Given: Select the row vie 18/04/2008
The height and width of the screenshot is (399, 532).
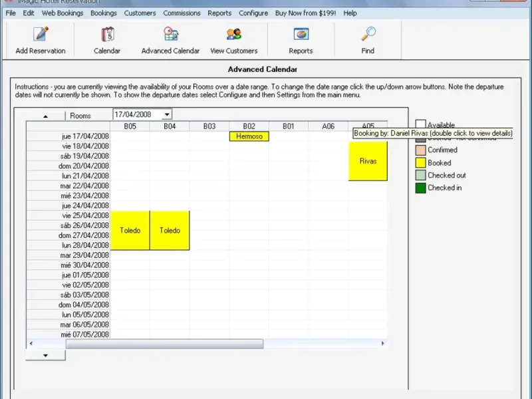Looking at the screenshot, I should point(68,146).
